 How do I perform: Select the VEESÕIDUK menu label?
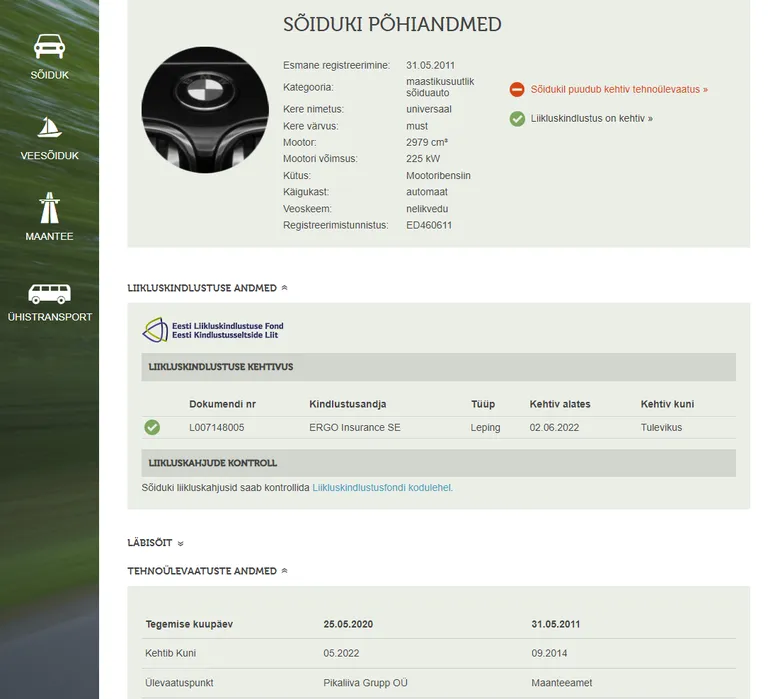click(49, 156)
